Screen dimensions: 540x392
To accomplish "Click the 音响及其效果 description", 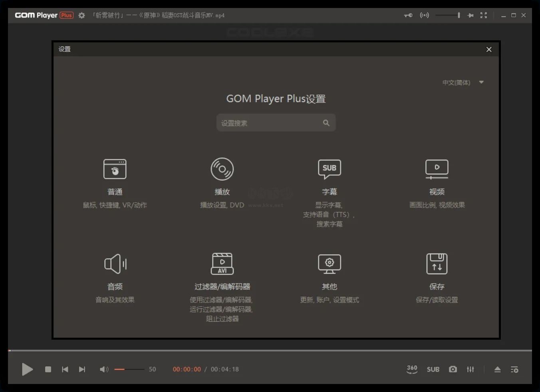I will click(x=115, y=300).
